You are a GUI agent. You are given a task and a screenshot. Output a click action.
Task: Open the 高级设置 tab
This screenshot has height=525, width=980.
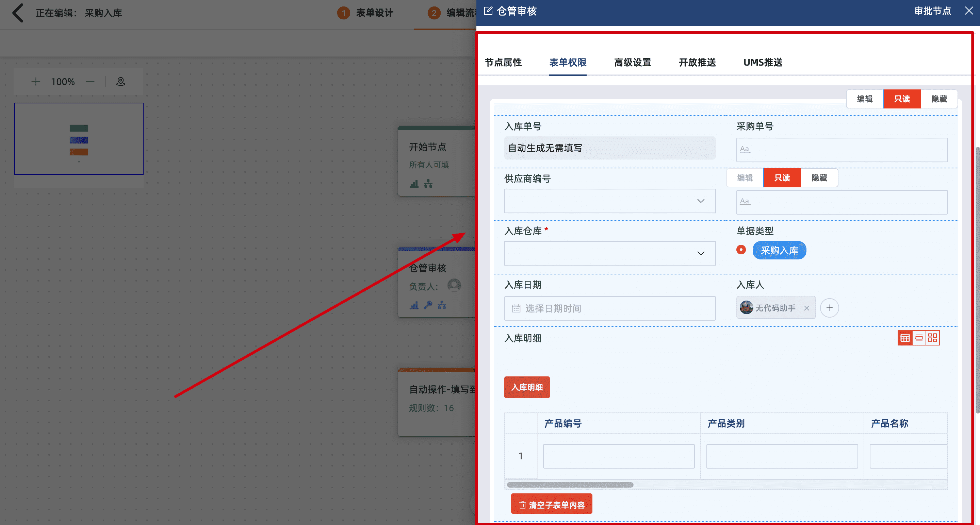pyautogui.click(x=632, y=62)
